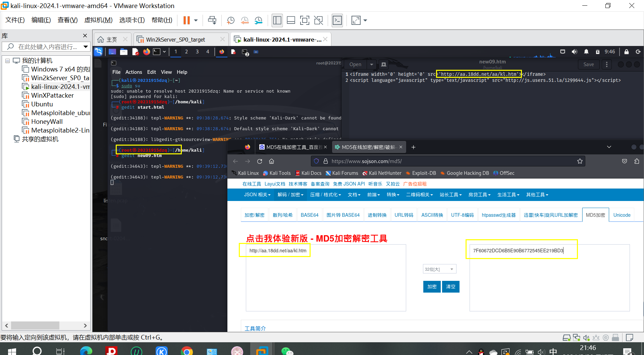Collapse the 我的计算机 tree node
This screenshot has width=644, height=355.
coord(7,61)
